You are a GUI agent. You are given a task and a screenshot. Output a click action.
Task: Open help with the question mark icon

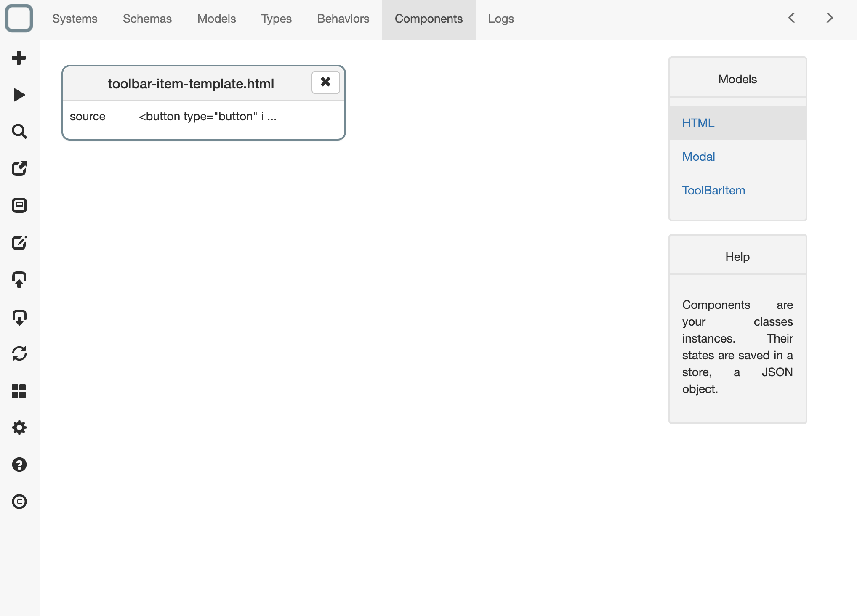coord(19,465)
